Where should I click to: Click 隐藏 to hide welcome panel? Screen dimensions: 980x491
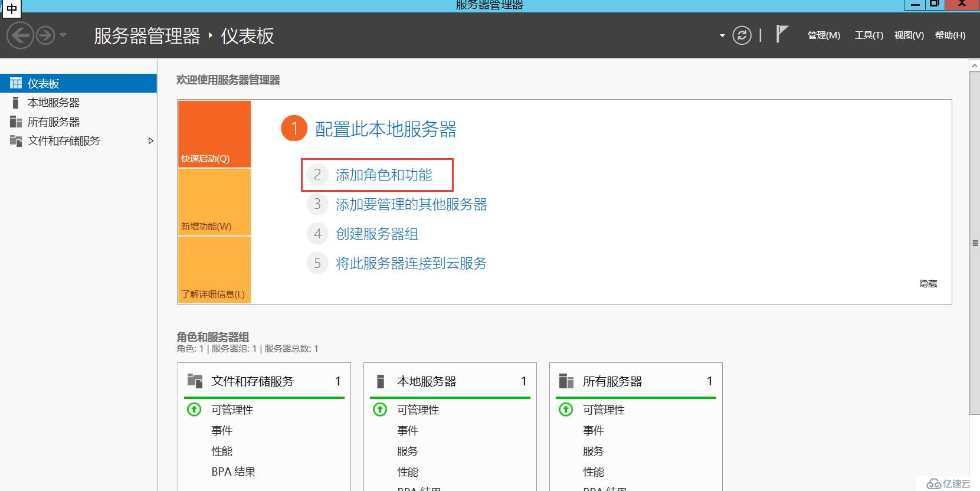coord(928,284)
